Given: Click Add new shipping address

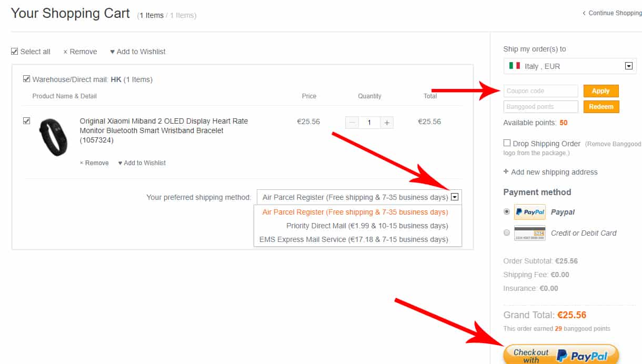Looking at the screenshot, I should 550,172.
